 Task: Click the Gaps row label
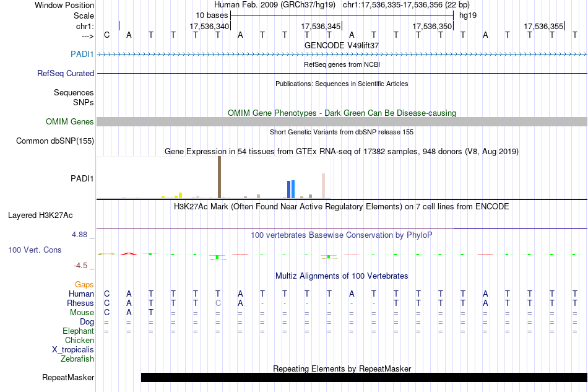84,284
